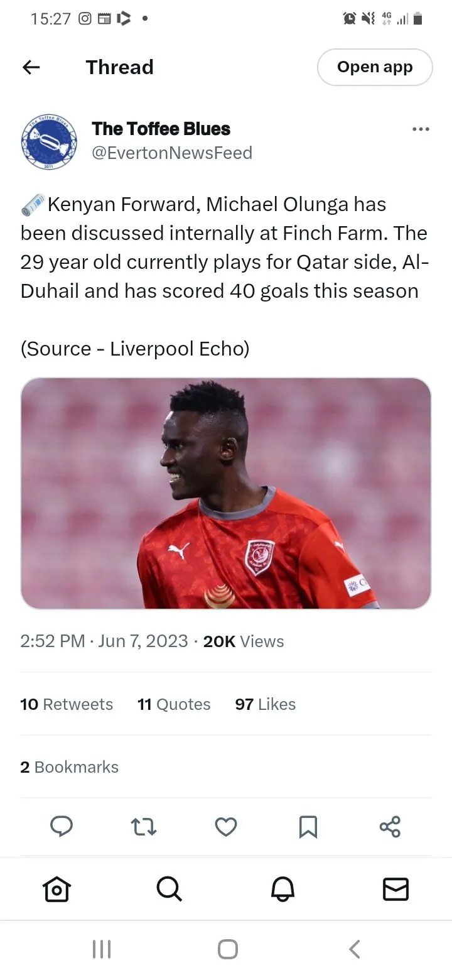Image resolution: width=452 pixels, height=980 pixels.
Task: Tap Android recent apps button
Action: 101,949
